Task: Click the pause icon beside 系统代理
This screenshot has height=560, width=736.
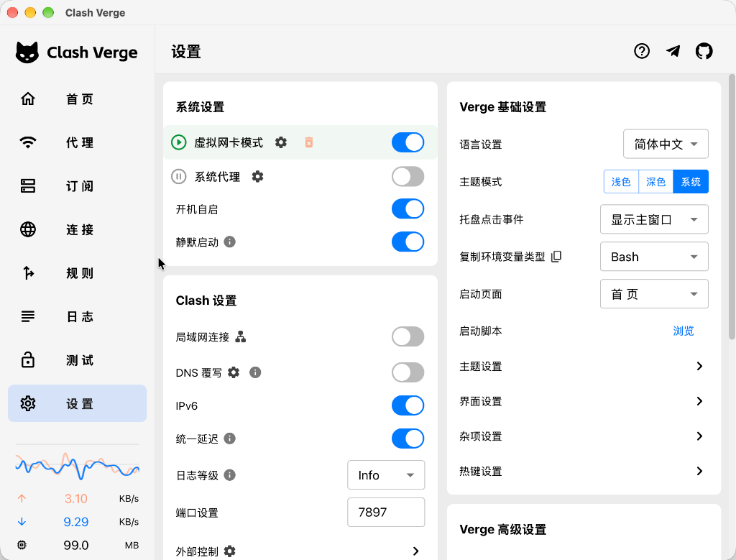Action: [179, 177]
